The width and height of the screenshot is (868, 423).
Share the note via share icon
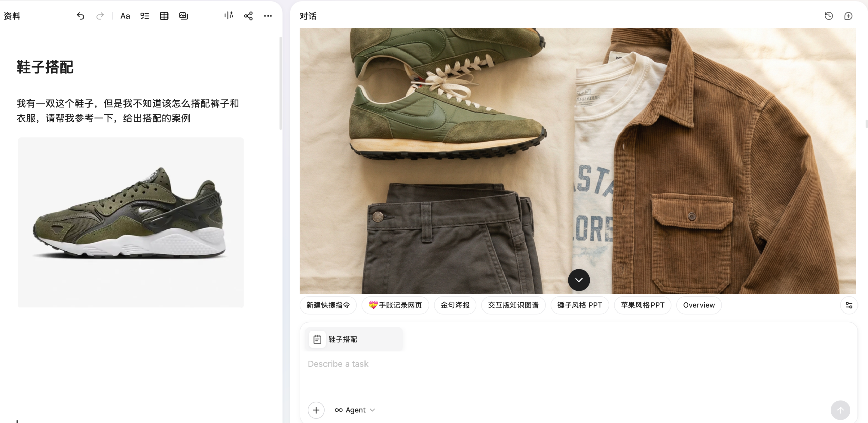coord(249,16)
